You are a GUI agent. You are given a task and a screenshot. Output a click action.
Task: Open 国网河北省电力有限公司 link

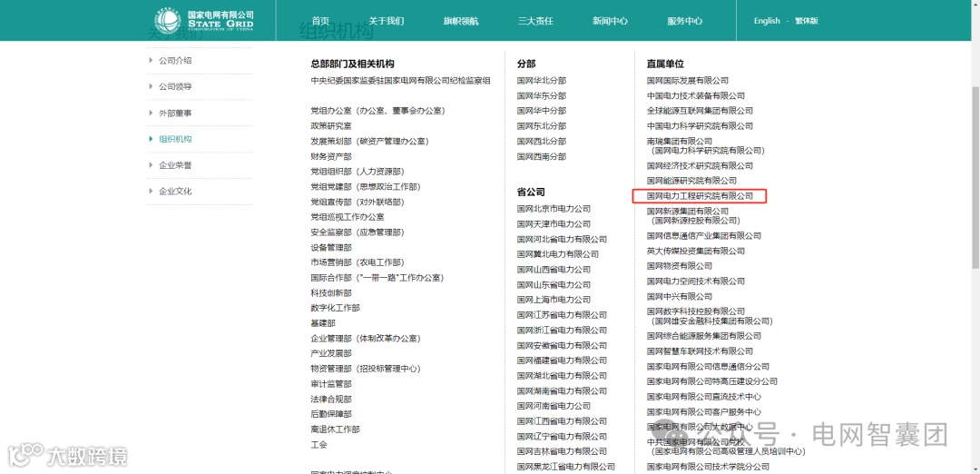pos(562,239)
